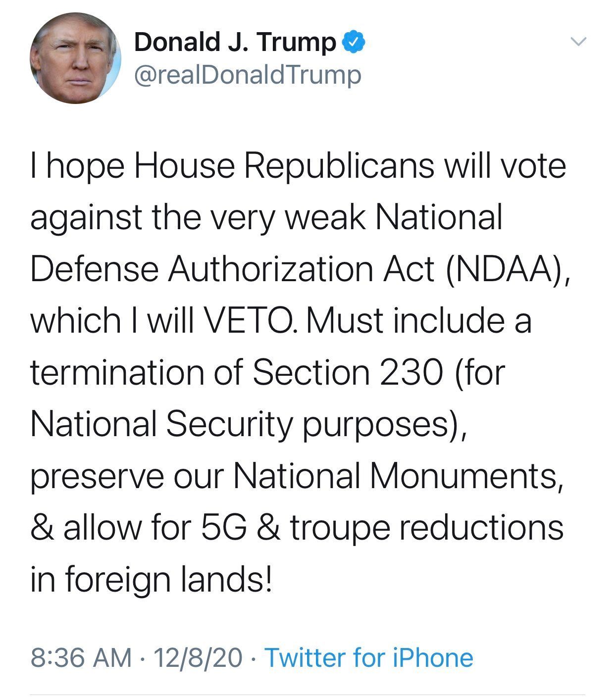The width and height of the screenshot is (615, 700).
Task: Click the Defense Authorization Act text
Action: (x=232, y=269)
